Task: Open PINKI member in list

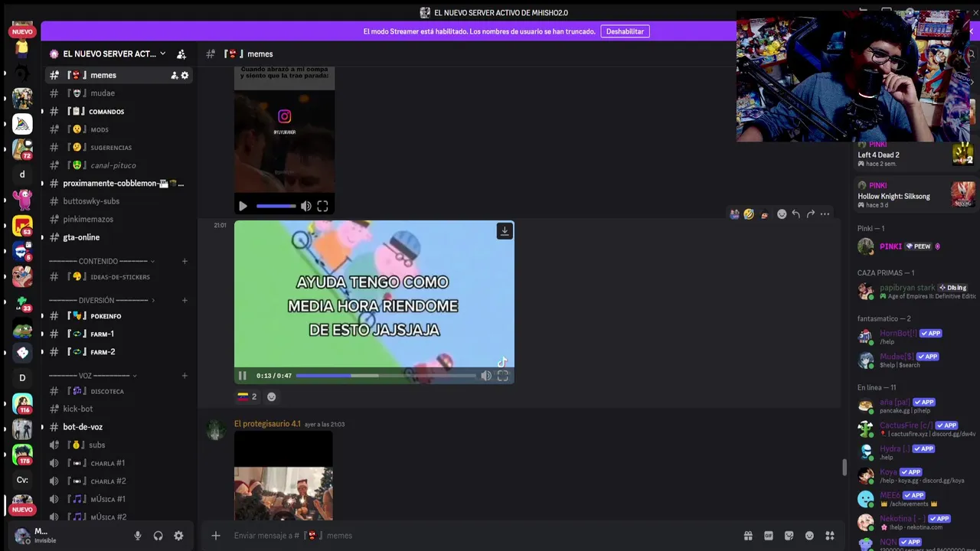Action: pos(914,246)
